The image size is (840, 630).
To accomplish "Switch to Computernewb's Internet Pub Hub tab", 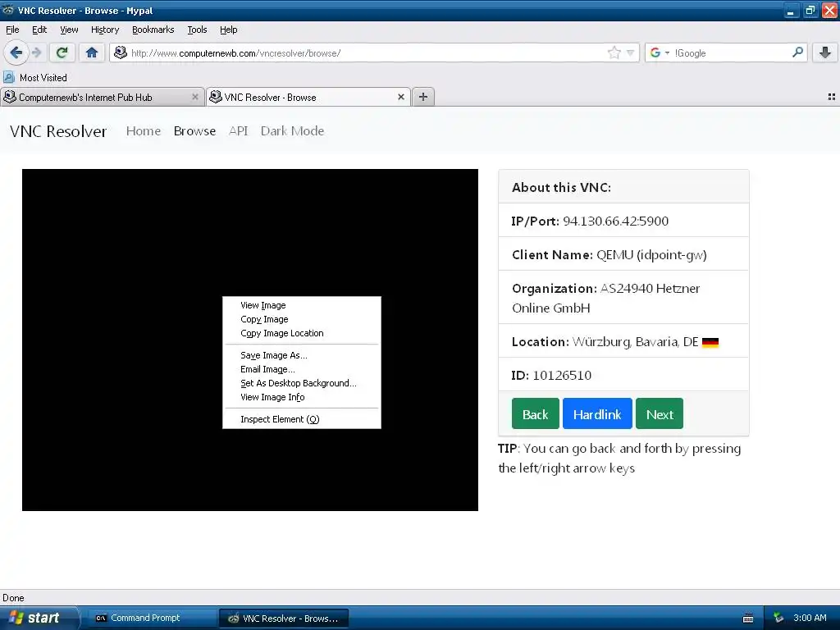I will [x=102, y=97].
